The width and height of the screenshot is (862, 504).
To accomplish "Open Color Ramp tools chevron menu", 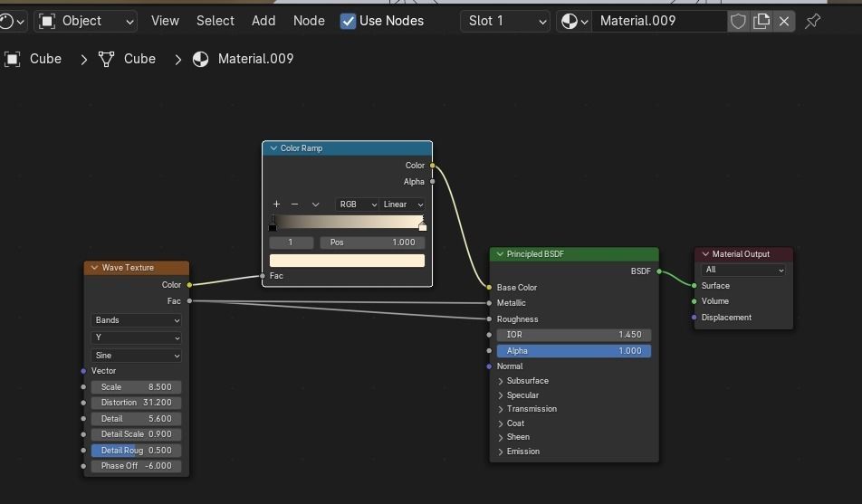I will tap(315, 204).
